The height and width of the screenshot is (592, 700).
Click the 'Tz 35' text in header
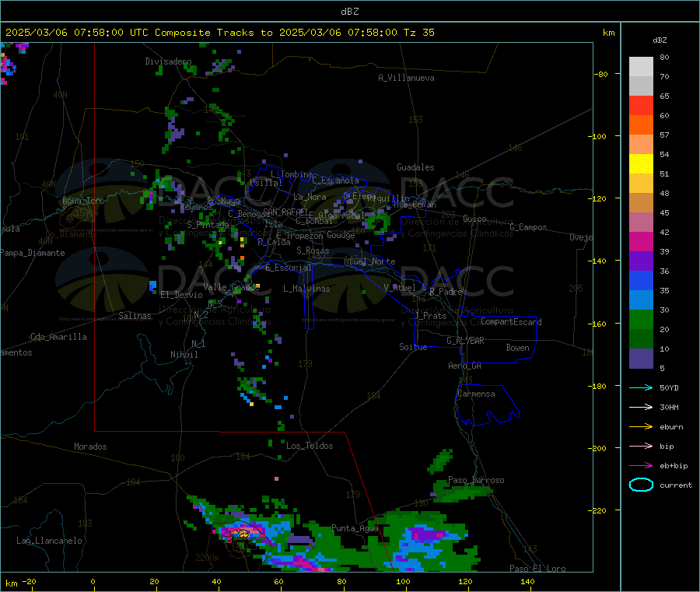pos(418,33)
